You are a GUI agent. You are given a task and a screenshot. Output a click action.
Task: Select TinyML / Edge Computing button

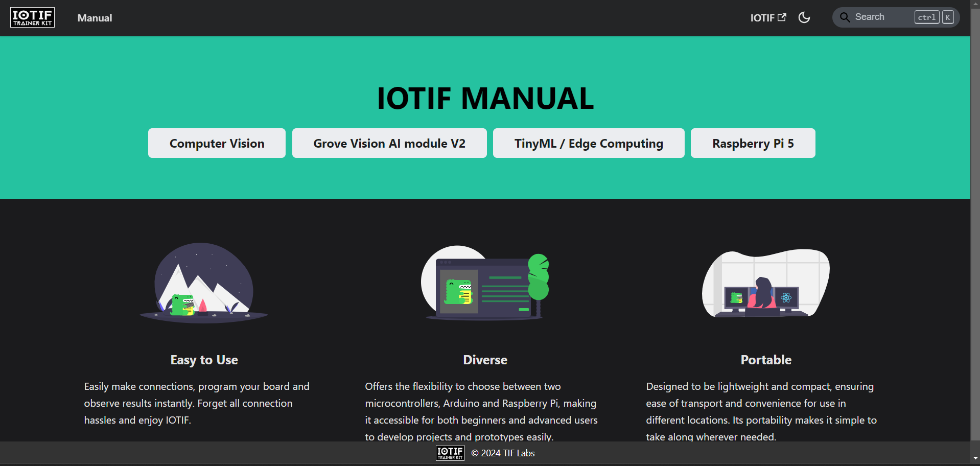588,144
